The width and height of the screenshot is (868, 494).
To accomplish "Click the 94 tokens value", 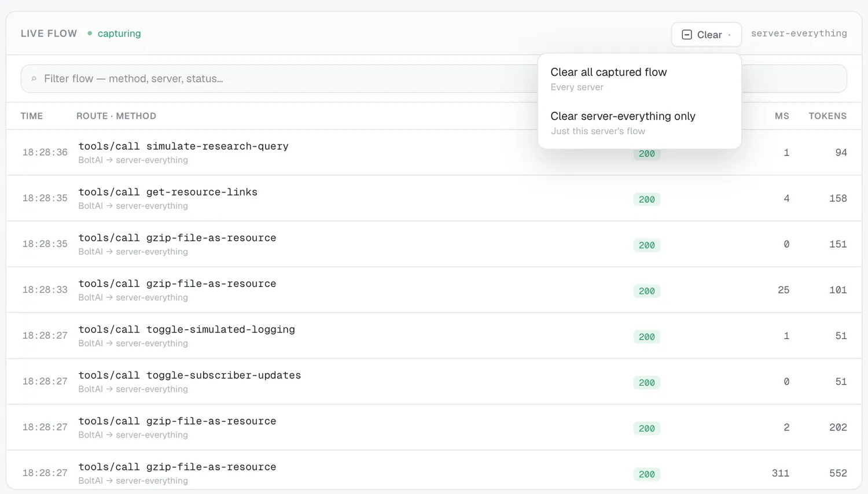I will pyautogui.click(x=841, y=153).
